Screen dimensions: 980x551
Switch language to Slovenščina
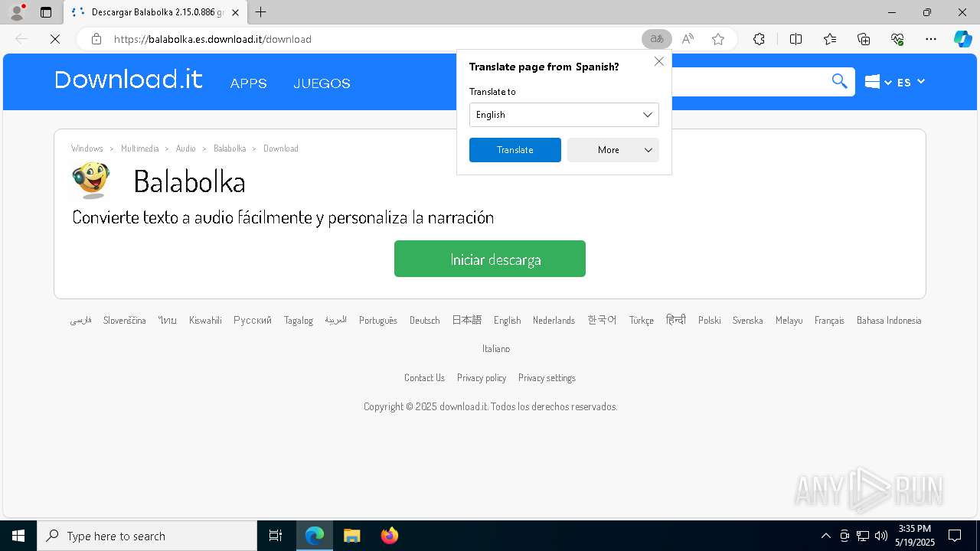point(125,320)
